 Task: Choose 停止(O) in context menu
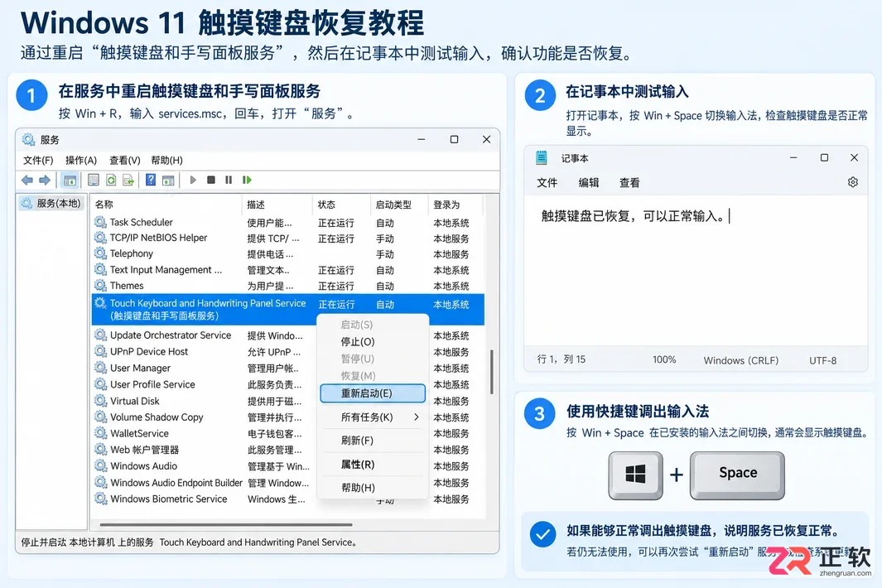(x=358, y=341)
